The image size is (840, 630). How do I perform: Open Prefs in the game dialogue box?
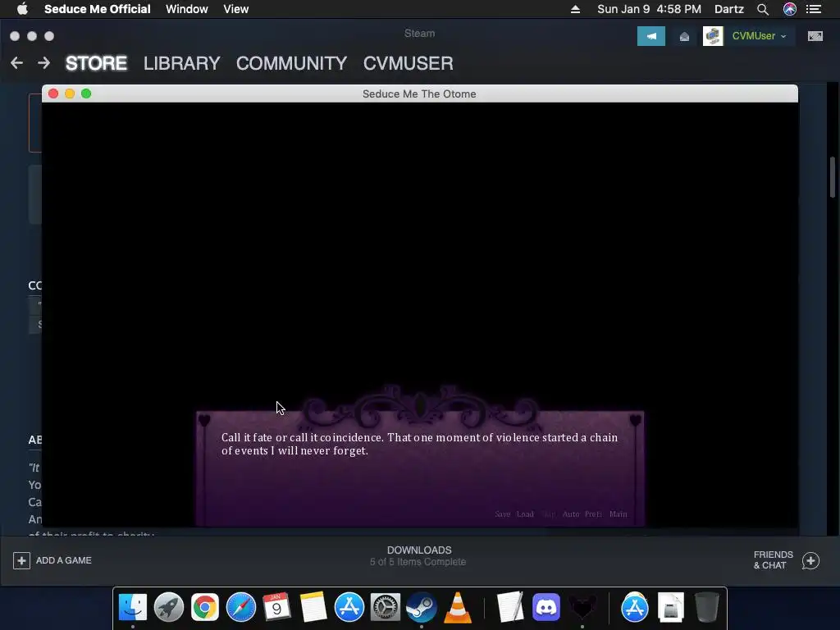click(x=593, y=514)
